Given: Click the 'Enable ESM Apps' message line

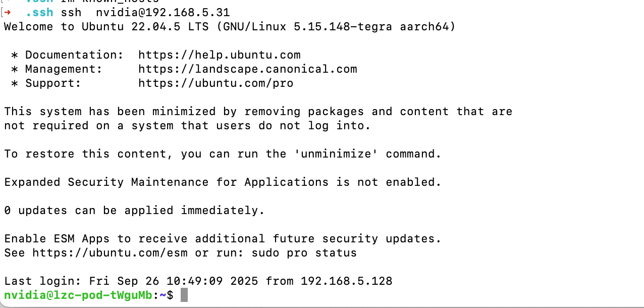Looking at the screenshot, I should tap(223, 238).
